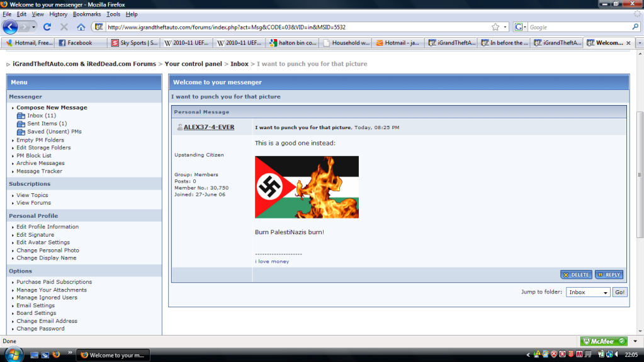The image size is (644, 362).
Task: Click the Change Password link
Action: tap(40, 329)
